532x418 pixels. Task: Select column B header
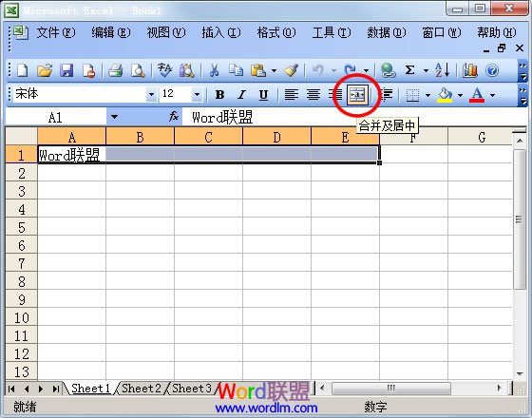[x=140, y=137]
